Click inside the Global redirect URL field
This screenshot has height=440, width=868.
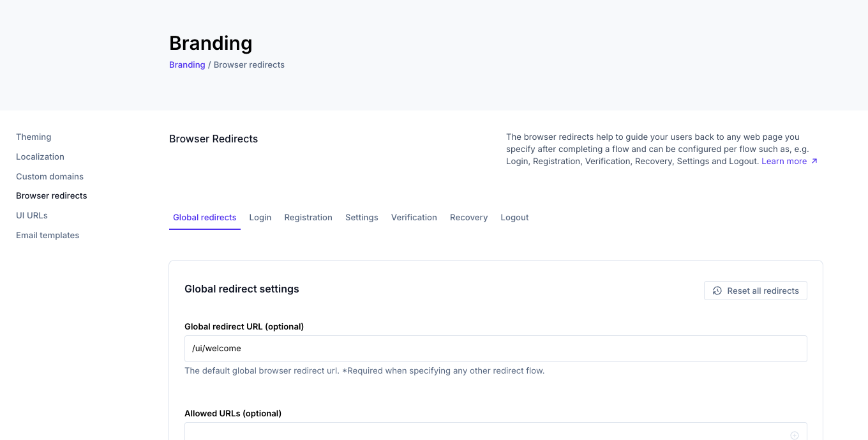pos(496,349)
